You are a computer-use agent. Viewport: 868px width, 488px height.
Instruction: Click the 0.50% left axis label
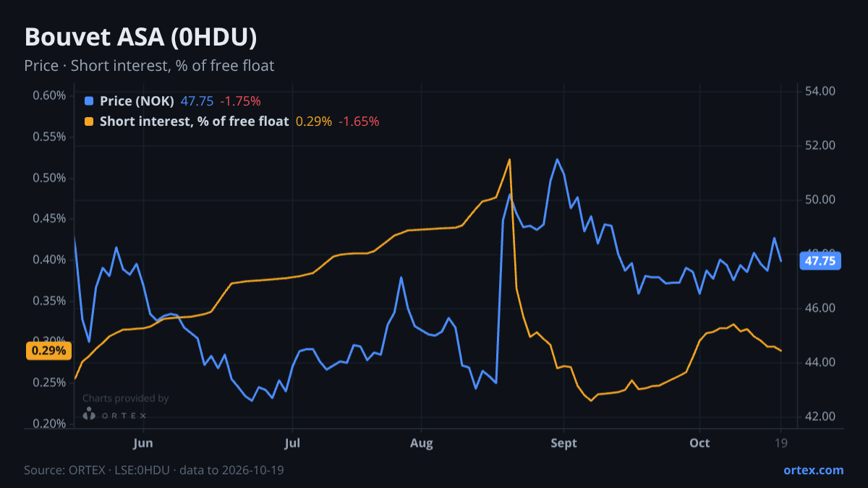(50, 178)
